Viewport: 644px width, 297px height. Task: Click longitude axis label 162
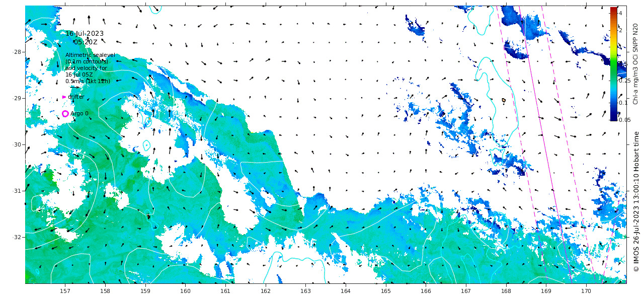point(265,291)
